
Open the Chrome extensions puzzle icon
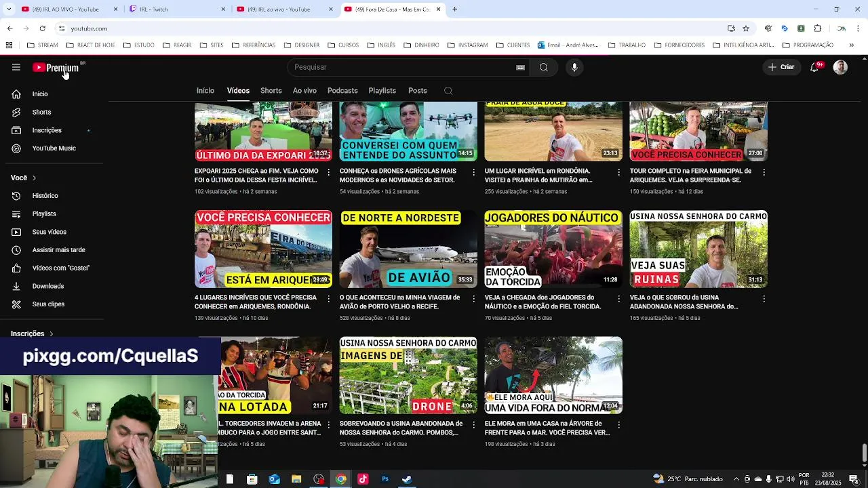817,28
